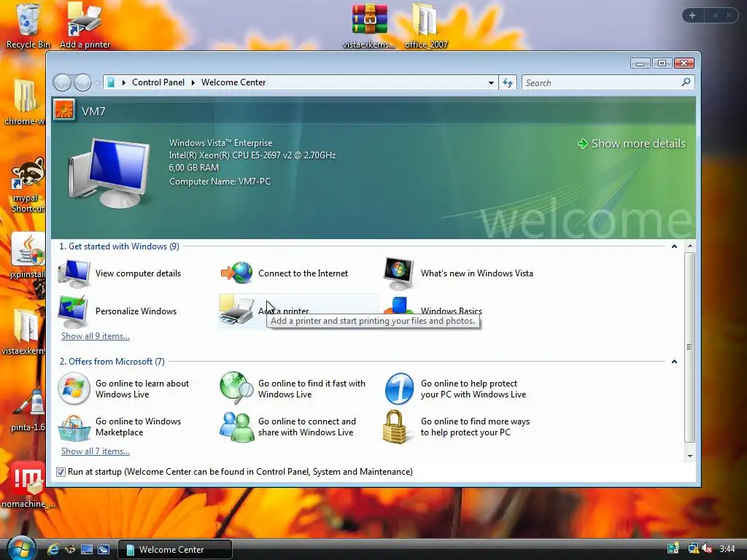
Task: Click Control Panel in the address breadcrumb
Action: pos(158,82)
